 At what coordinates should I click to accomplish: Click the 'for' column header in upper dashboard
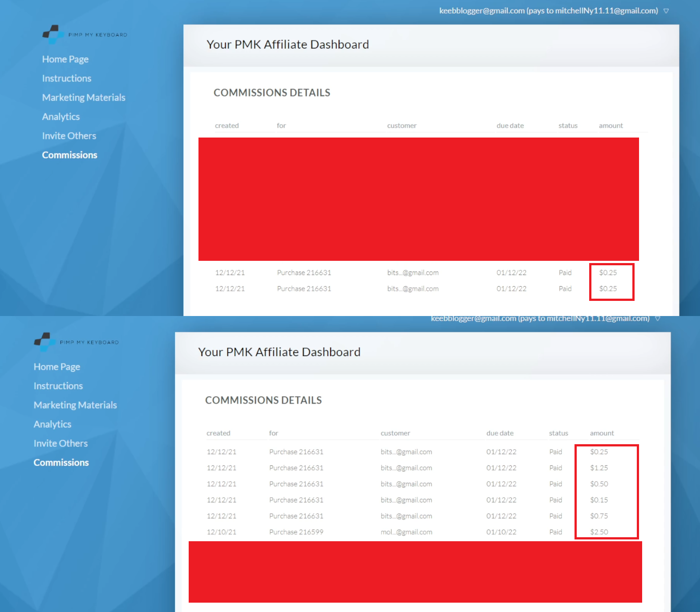click(281, 126)
